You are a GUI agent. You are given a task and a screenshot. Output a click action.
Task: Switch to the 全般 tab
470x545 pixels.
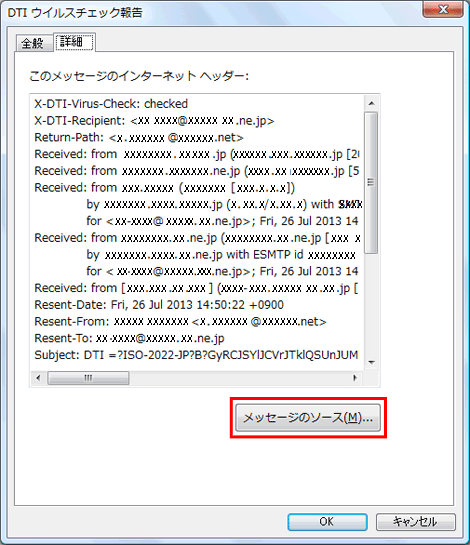pyautogui.click(x=33, y=43)
